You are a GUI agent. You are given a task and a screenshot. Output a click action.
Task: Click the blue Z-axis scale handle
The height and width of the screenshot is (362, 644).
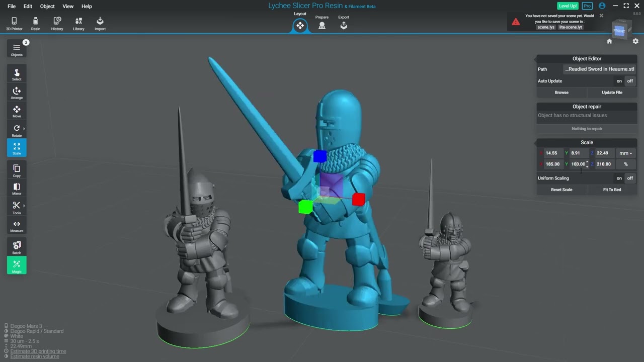(319, 156)
